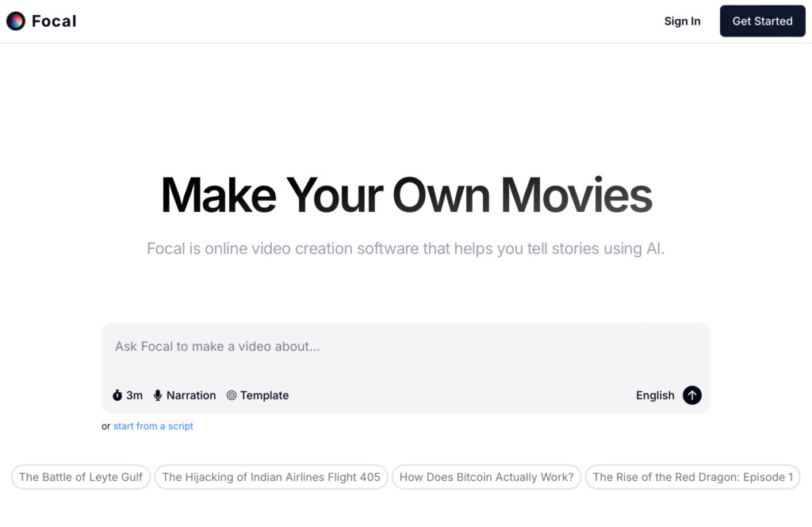Image resolution: width=812 pixels, height=527 pixels.
Task: Pick the Indian Airlines Flight 405 suggestion
Action: pos(271,477)
